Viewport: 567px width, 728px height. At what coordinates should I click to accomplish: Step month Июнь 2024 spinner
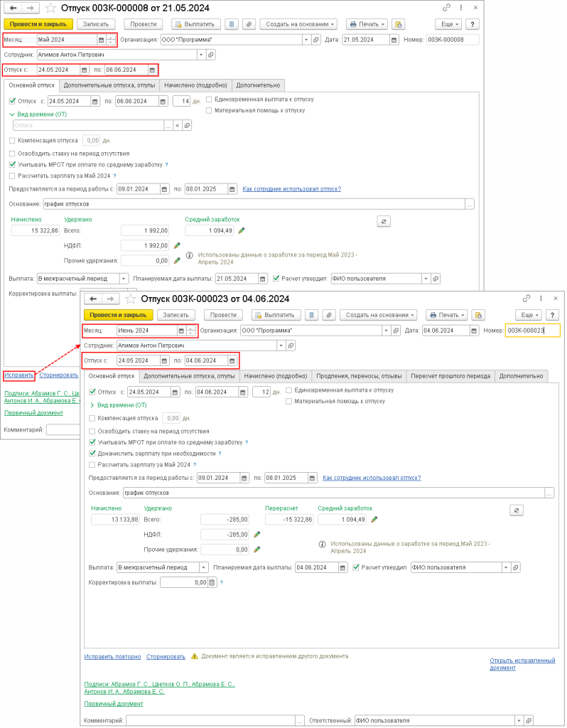[190, 331]
